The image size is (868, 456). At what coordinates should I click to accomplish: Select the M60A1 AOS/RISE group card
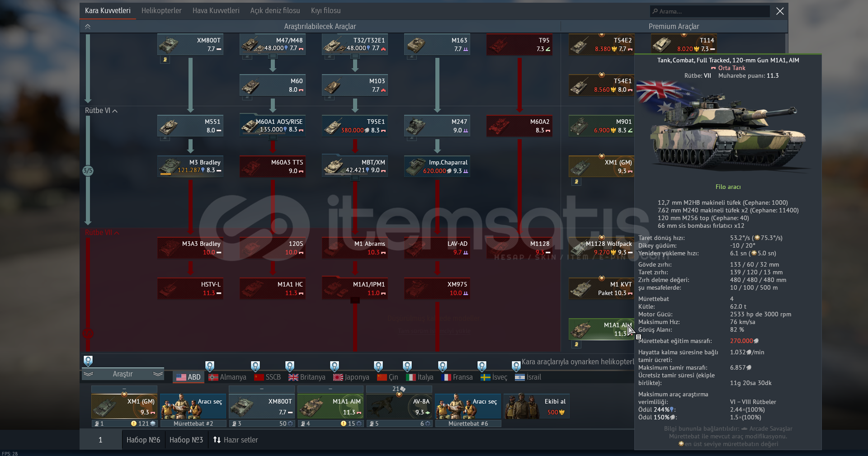[273, 126]
